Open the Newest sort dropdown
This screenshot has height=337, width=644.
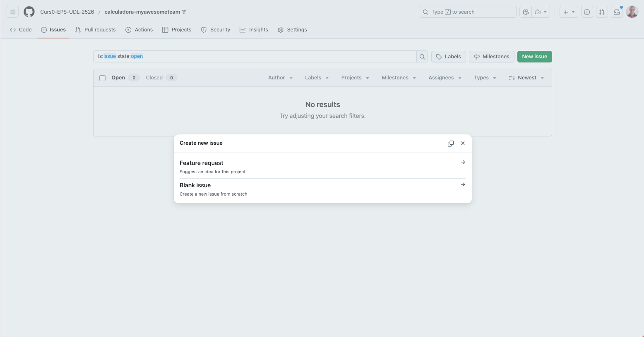pos(526,78)
